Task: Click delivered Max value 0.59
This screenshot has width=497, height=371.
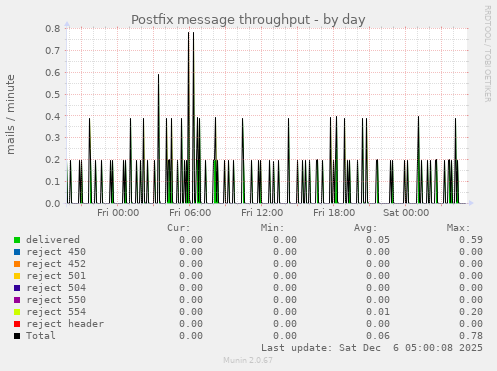Action: pos(471,240)
